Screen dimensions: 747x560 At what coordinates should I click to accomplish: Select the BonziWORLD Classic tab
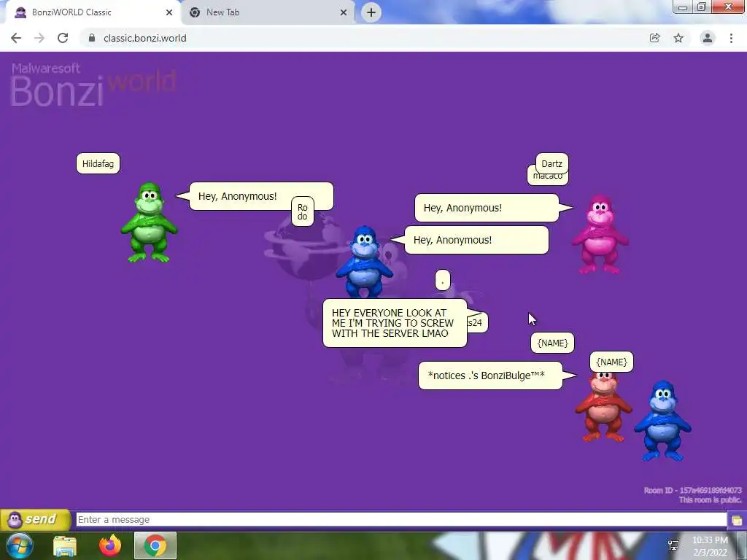click(x=93, y=12)
